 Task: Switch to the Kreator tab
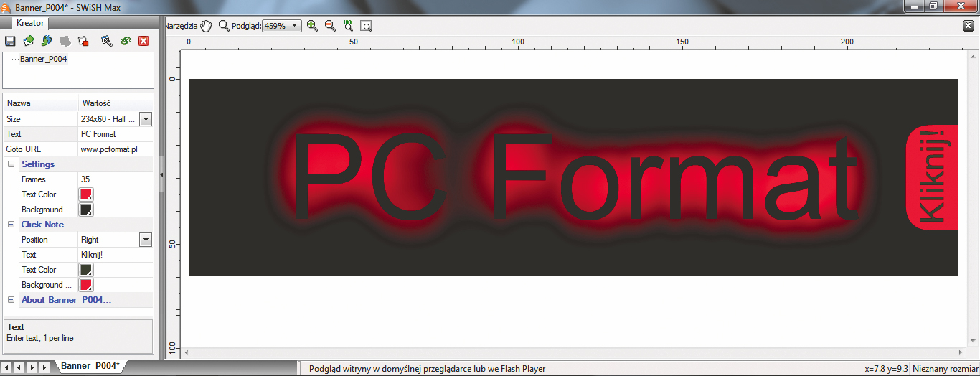point(30,23)
